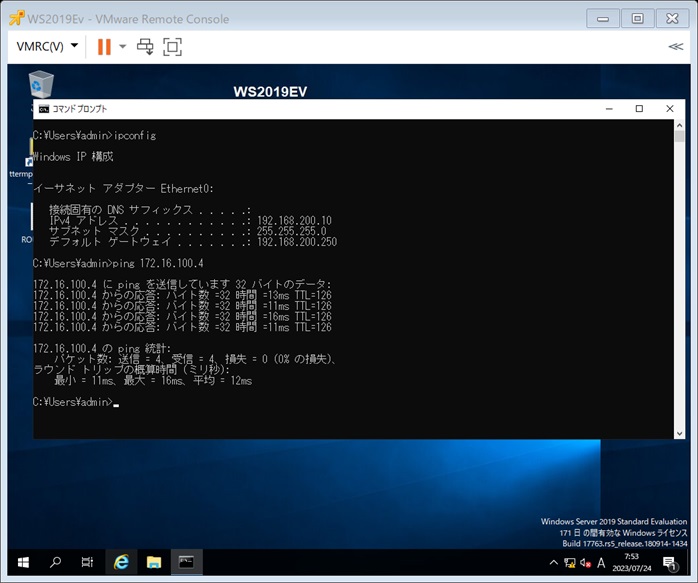Click the VMware Remote Console app icon

point(17,18)
